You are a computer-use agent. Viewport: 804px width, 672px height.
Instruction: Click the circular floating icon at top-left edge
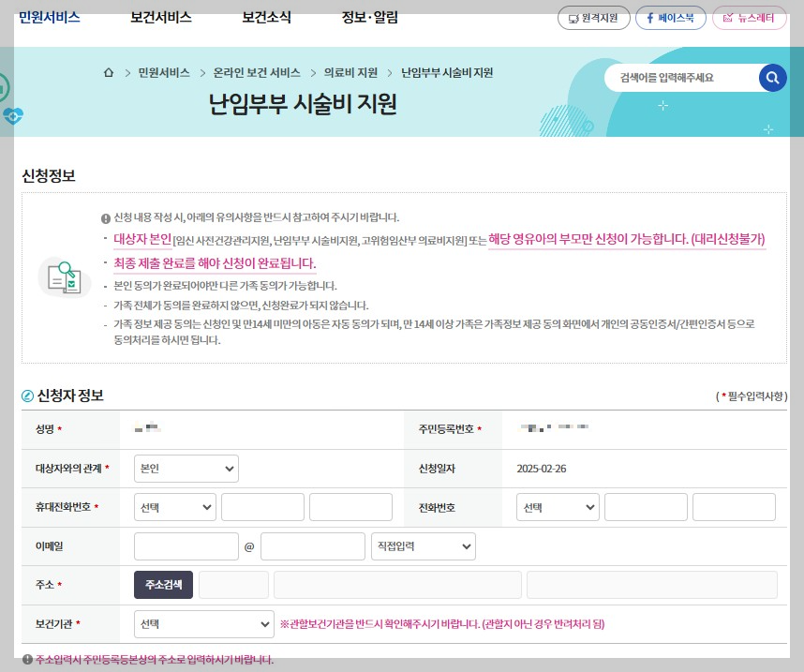5,86
